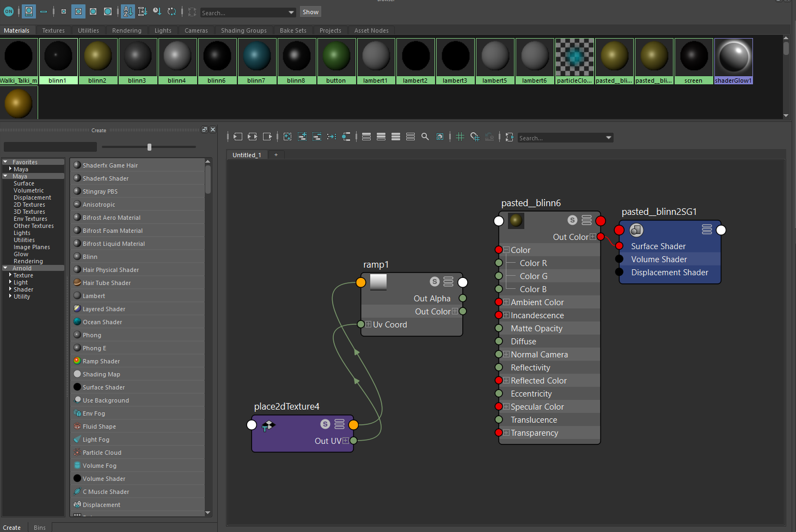This screenshot has height=532, width=796.
Task: Click the Surface Shader input port
Action: (619, 246)
